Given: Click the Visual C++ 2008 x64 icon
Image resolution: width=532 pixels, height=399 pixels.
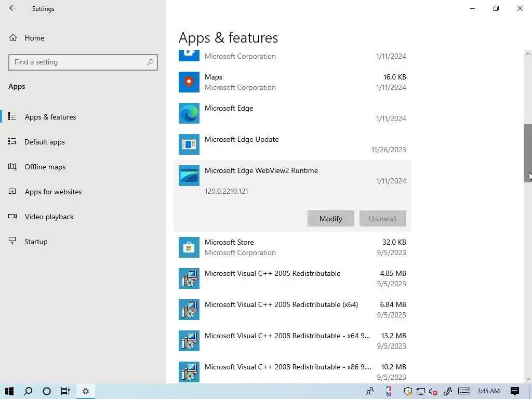Looking at the screenshot, I should point(189,341).
